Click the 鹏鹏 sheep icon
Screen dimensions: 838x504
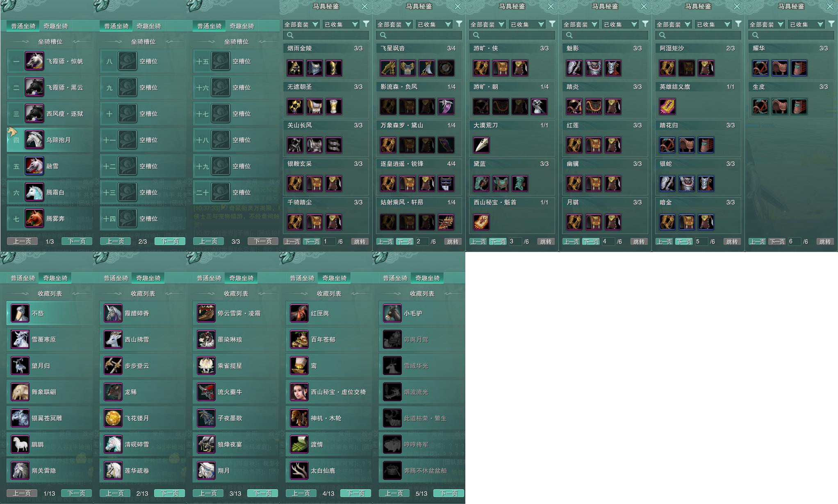(x=20, y=444)
